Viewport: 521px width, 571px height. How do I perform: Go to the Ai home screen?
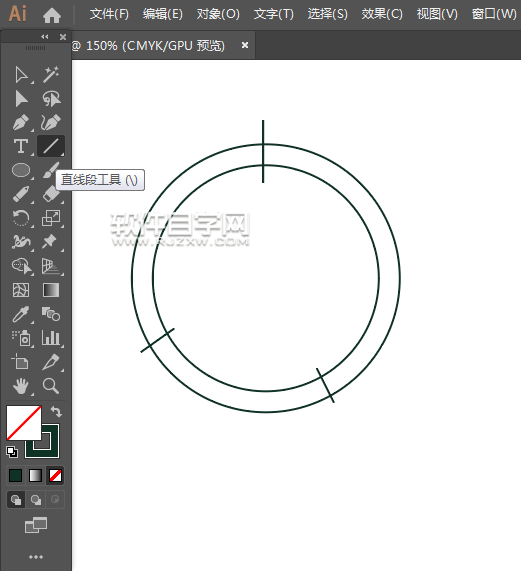pos(52,15)
